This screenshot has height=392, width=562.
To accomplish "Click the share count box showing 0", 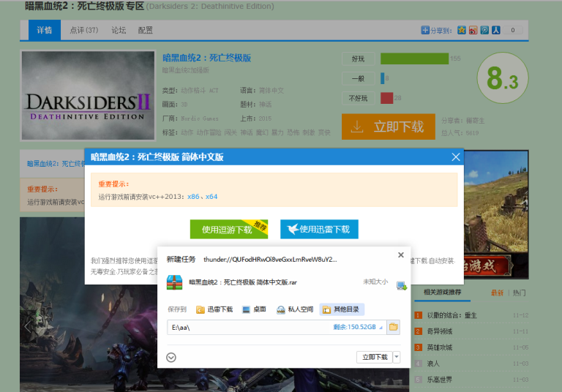I will coord(513,30).
